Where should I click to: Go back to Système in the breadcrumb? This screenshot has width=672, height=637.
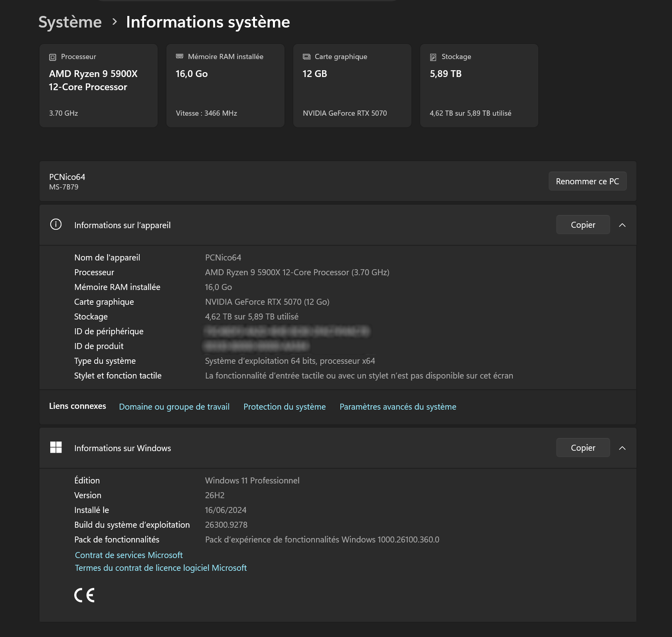coord(70,22)
